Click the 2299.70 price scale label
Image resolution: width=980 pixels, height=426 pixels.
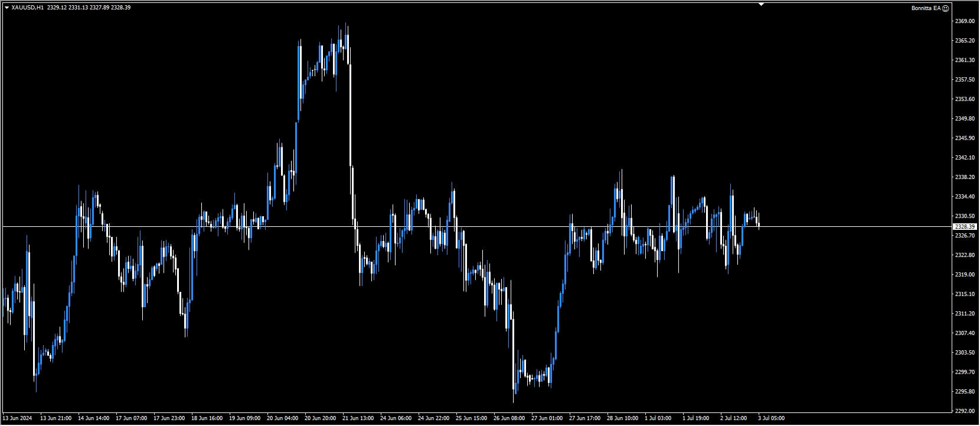tap(964, 372)
